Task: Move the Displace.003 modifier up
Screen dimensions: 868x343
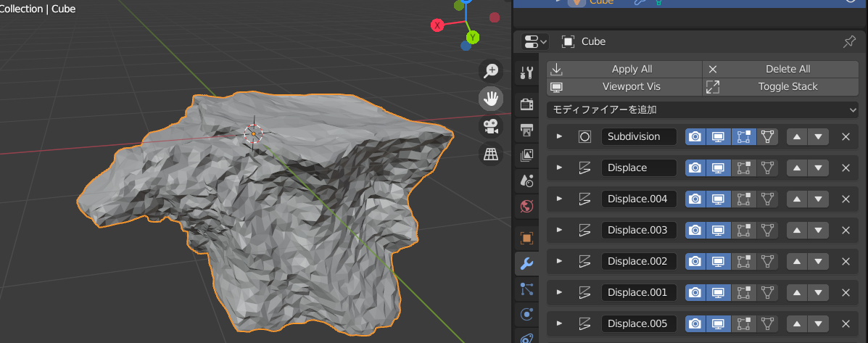Action: click(x=797, y=230)
